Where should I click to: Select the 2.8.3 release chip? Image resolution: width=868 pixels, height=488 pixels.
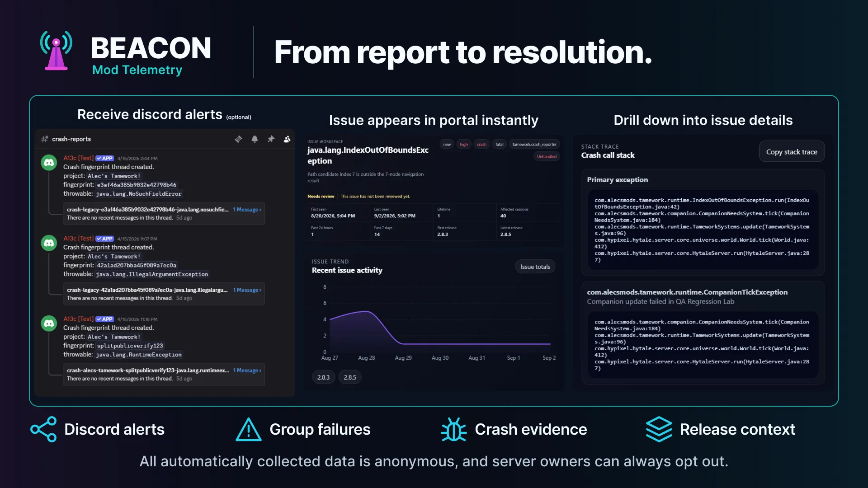click(323, 377)
